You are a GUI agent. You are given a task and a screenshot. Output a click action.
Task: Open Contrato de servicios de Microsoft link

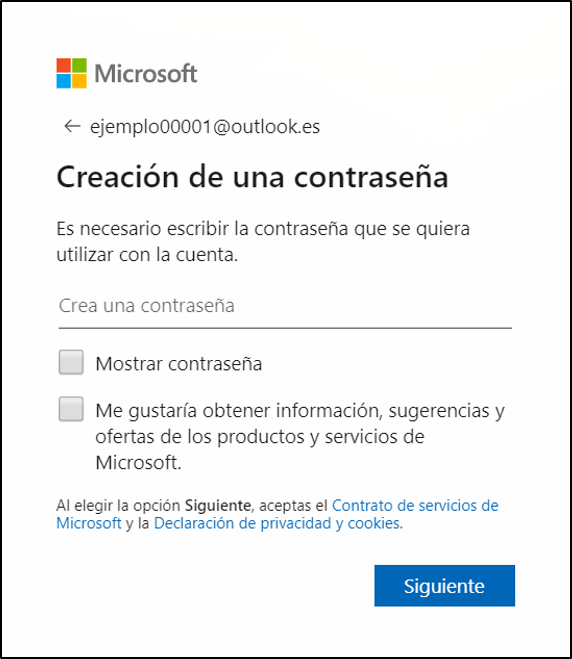coord(277,514)
